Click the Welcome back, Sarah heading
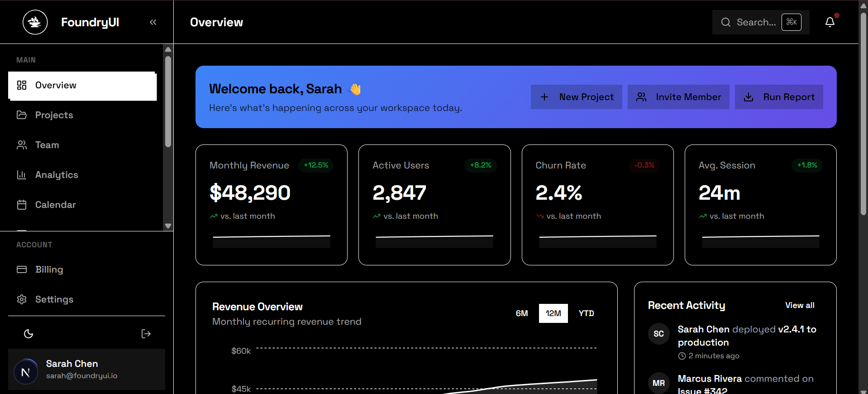 (x=275, y=89)
